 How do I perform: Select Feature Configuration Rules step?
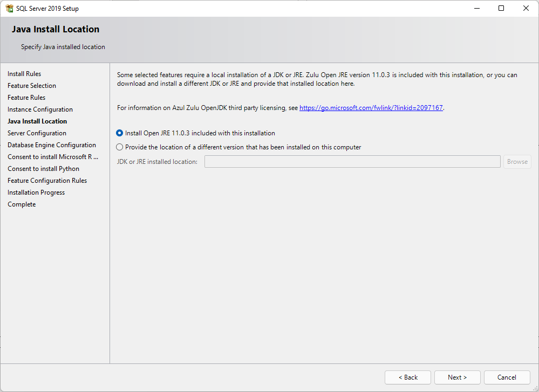(47, 181)
